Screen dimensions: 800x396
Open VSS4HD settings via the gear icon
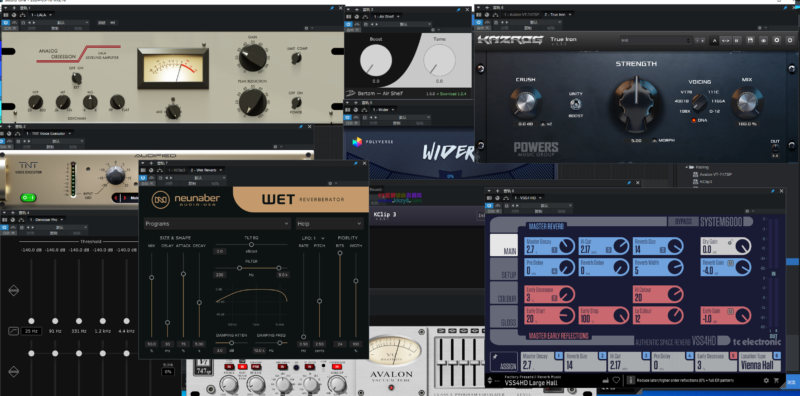pyautogui.click(x=766, y=380)
